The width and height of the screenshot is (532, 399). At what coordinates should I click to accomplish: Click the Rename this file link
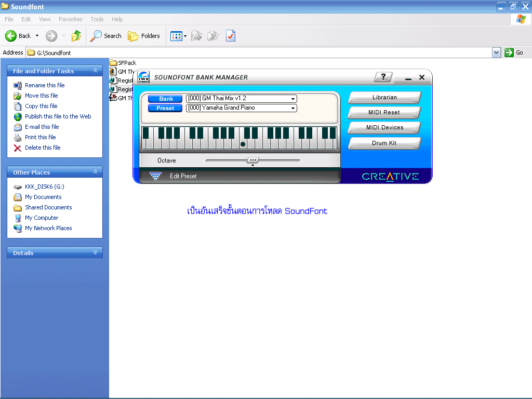click(x=45, y=86)
